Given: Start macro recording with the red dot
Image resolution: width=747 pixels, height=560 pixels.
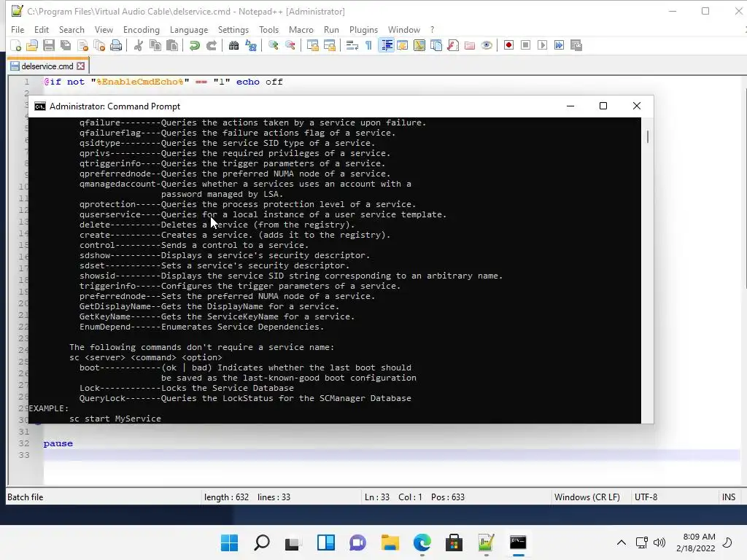Looking at the screenshot, I should tap(508, 45).
